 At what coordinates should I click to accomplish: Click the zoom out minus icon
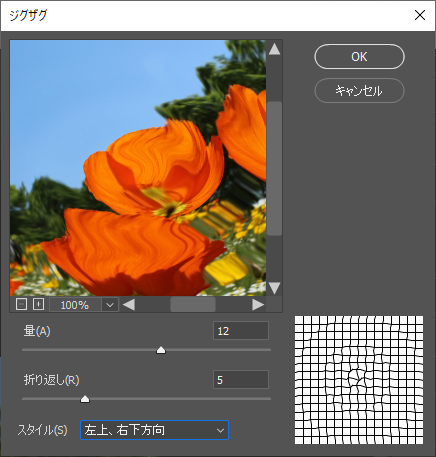(x=21, y=304)
